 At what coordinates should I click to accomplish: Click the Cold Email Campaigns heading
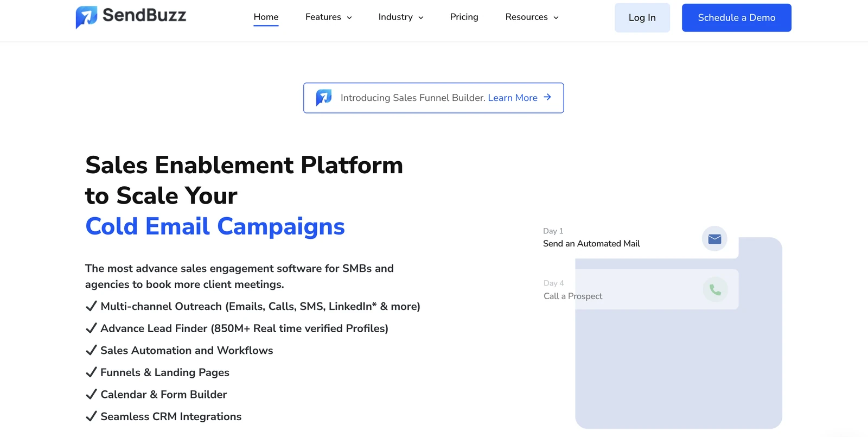click(215, 226)
